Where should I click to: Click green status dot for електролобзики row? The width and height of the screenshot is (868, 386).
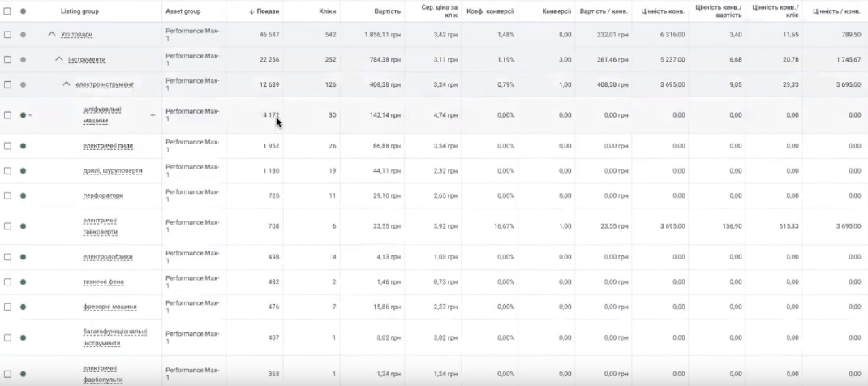[x=23, y=257]
